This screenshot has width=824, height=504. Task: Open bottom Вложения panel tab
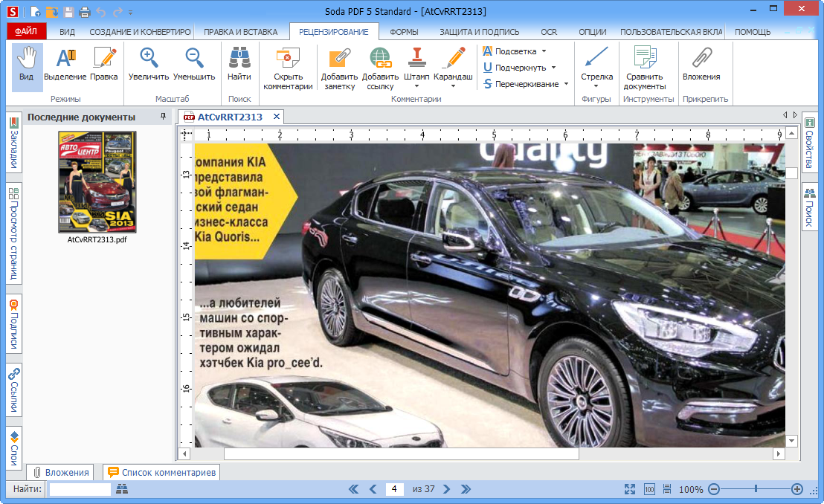pos(60,473)
